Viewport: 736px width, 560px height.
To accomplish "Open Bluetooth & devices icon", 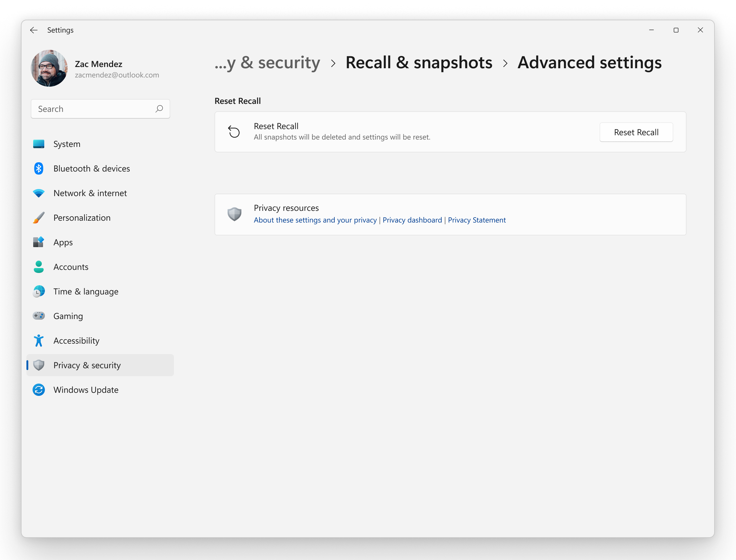I will tap(39, 169).
